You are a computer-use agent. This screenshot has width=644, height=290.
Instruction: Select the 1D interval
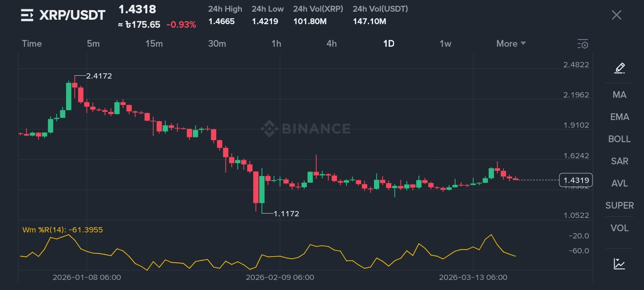[389, 43]
